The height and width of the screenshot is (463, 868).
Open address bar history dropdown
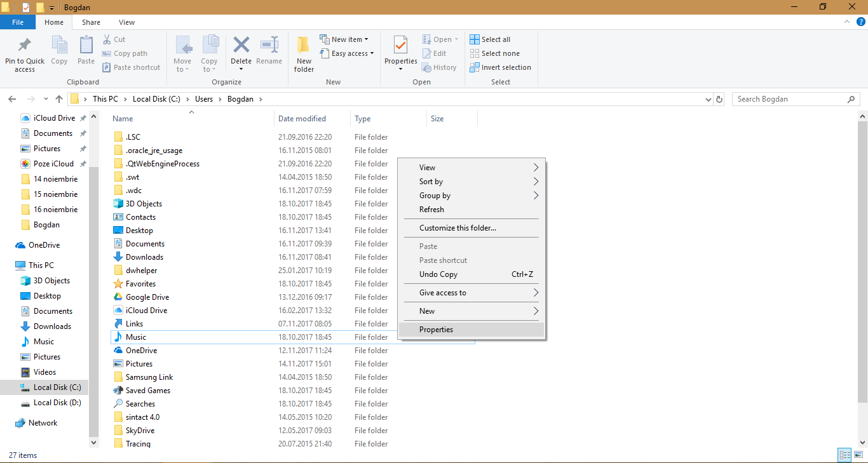click(x=709, y=99)
